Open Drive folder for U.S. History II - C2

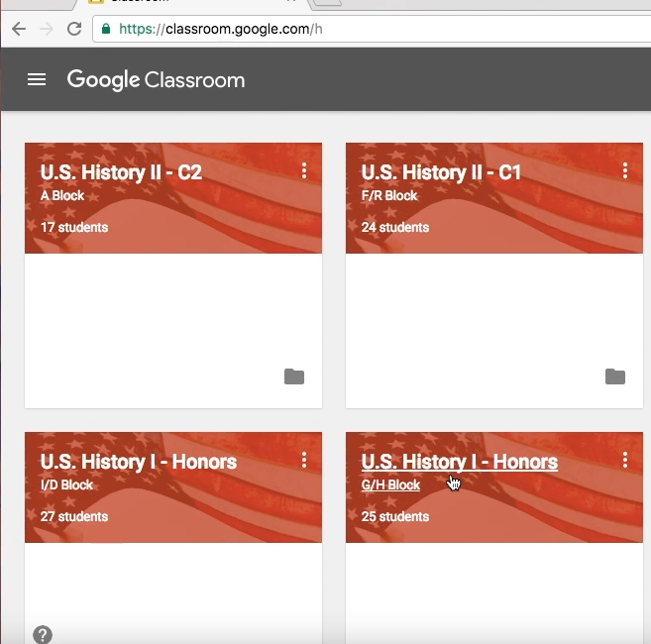click(294, 376)
